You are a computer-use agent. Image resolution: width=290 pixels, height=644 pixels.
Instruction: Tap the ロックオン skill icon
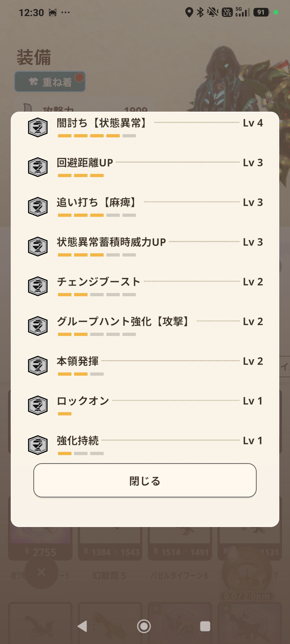pyautogui.click(x=38, y=405)
